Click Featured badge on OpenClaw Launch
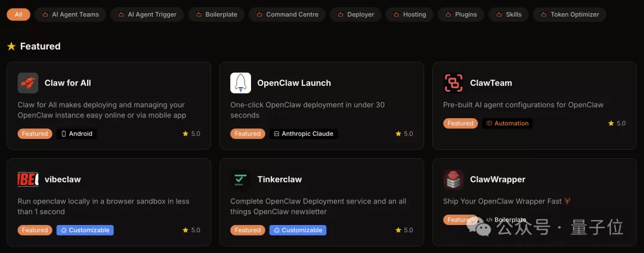This screenshot has width=644, height=253. (247, 134)
